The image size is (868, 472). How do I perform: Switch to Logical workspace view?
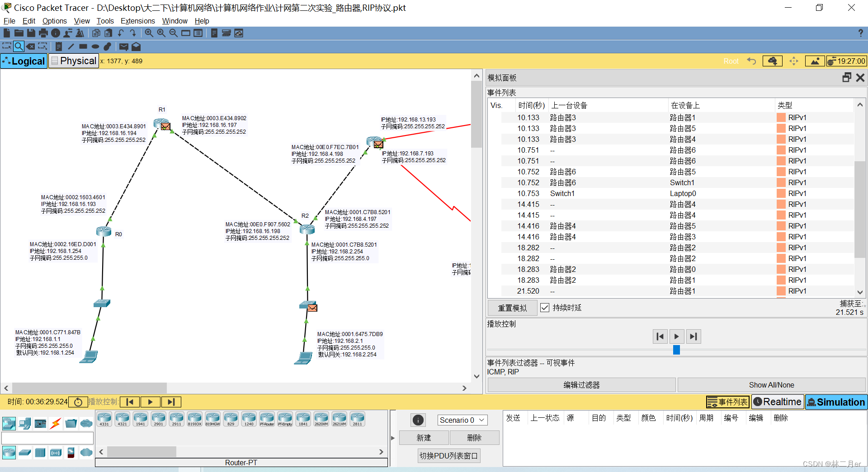[x=24, y=61]
